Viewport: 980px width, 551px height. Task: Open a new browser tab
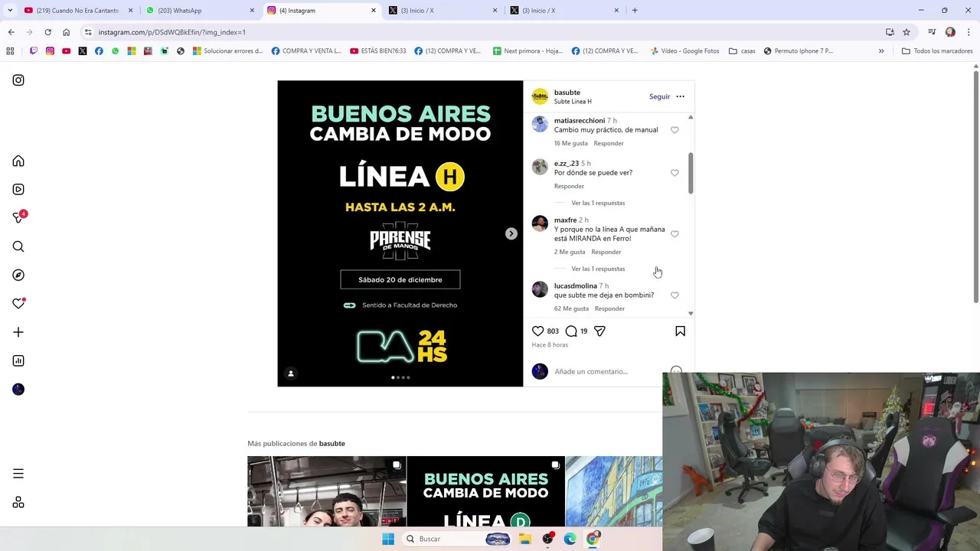635,11
